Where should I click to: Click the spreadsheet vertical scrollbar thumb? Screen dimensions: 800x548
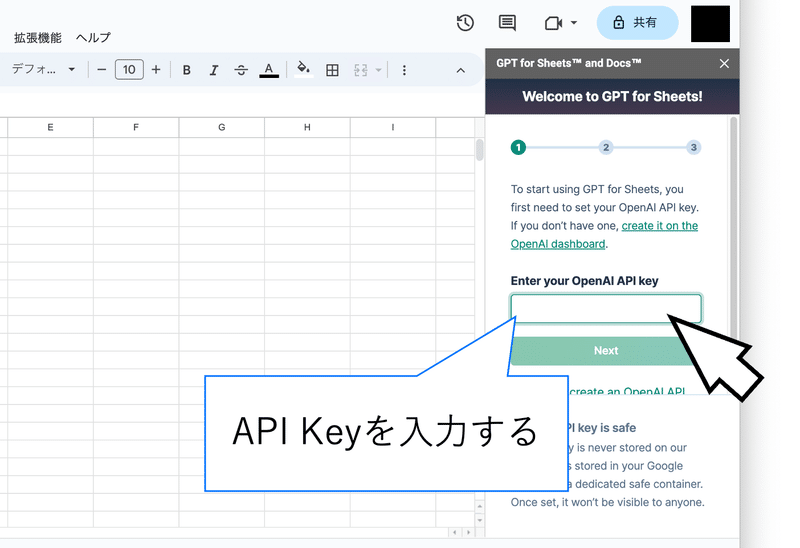point(480,150)
